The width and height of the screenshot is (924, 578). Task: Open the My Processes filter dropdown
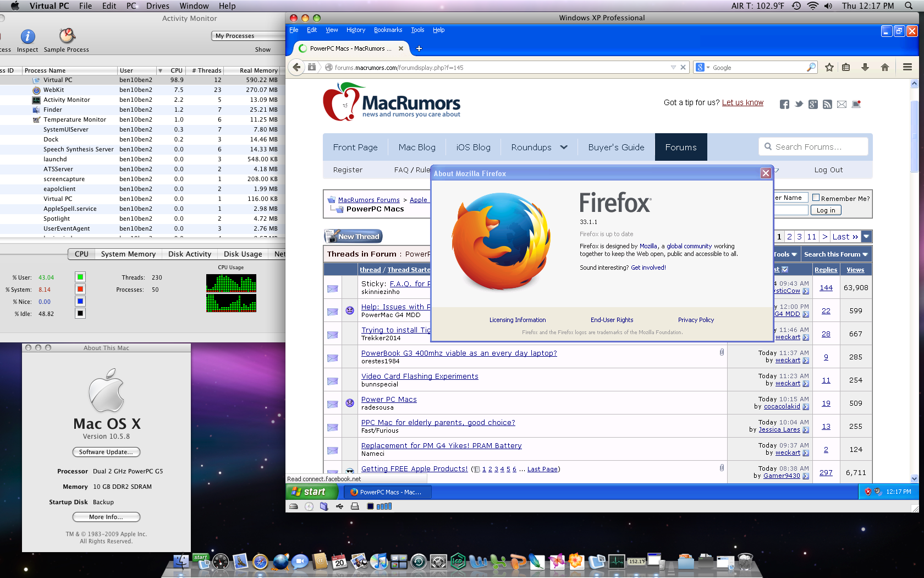point(248,36)
